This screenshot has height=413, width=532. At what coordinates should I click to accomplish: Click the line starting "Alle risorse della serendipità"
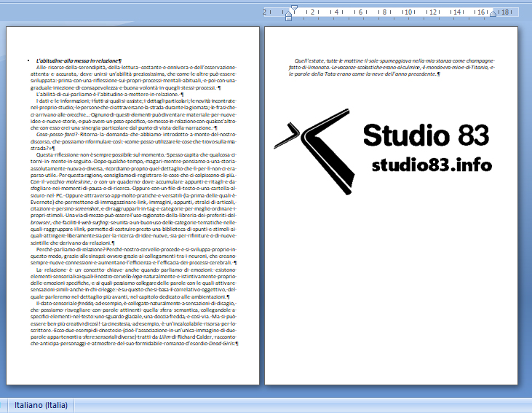point(136,67)
